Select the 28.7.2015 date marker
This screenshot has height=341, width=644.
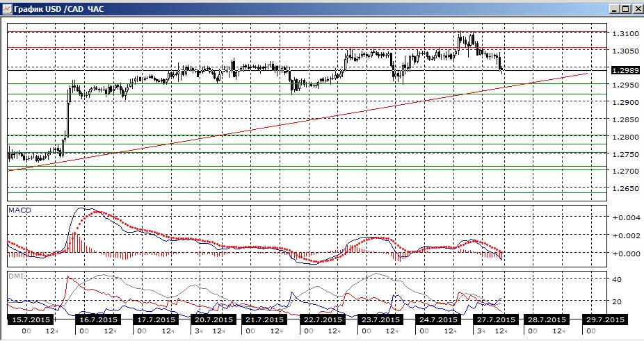547,319
